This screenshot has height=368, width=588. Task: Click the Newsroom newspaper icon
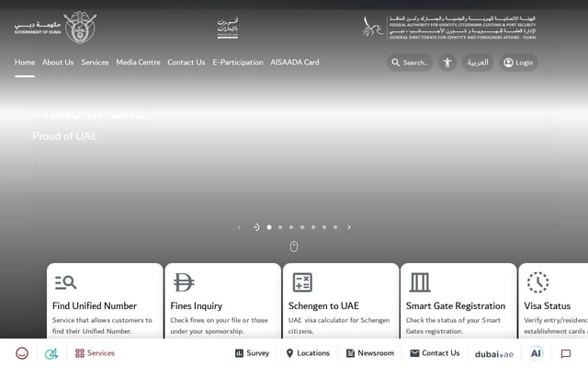350,353
